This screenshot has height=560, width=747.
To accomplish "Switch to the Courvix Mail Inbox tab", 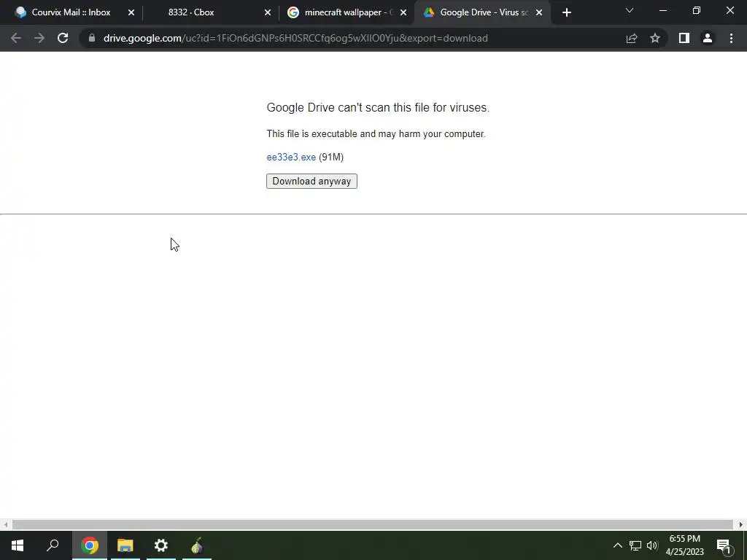I will pyautogui.click(x=71, y=12).
